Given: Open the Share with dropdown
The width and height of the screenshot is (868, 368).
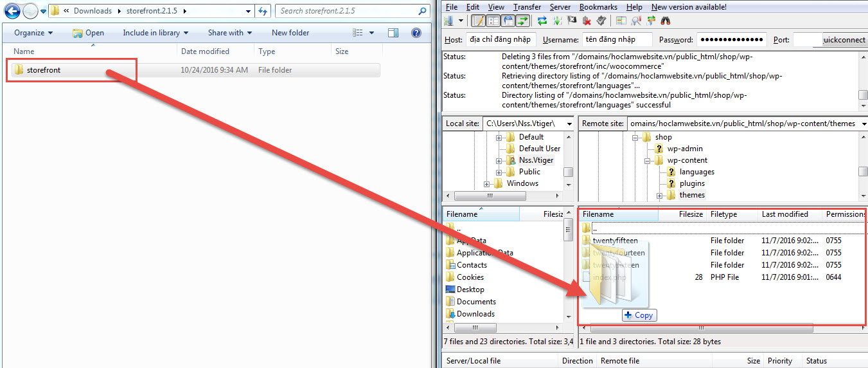Looking at the screenshot, I should click(x=229, y=33).
